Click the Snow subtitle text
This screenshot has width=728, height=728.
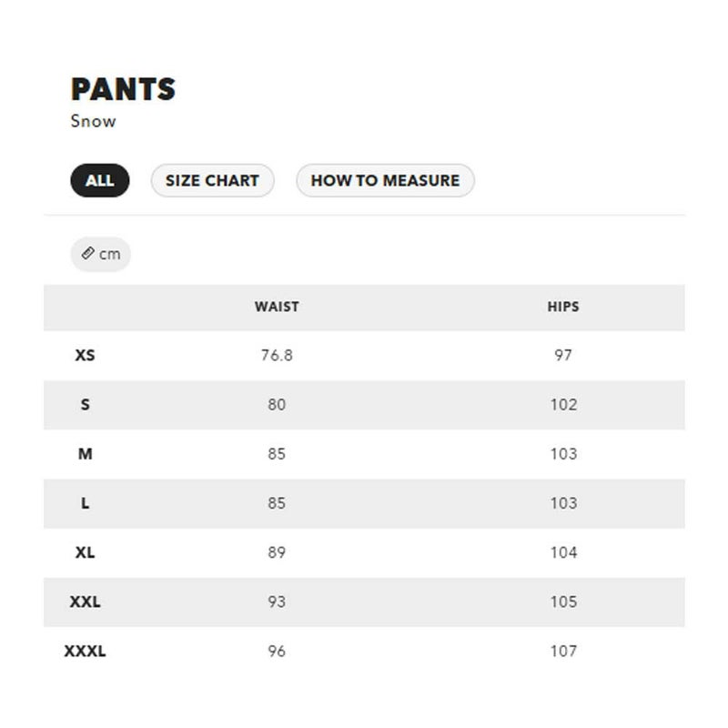pyautogui.click(x=93, y=121)
